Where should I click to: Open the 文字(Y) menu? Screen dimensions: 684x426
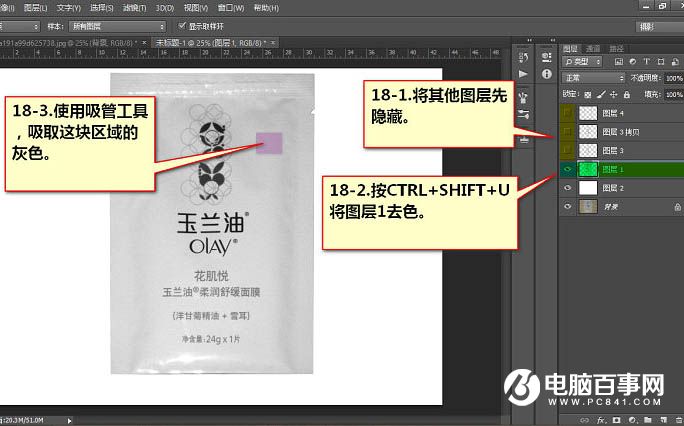click(68, 8)
